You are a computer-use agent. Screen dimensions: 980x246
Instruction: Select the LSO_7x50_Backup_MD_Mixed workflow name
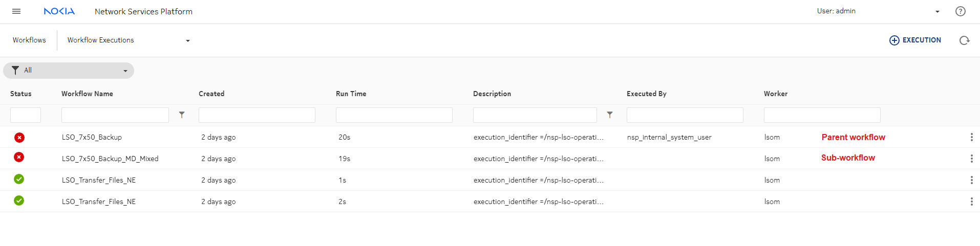coord(110,159)
